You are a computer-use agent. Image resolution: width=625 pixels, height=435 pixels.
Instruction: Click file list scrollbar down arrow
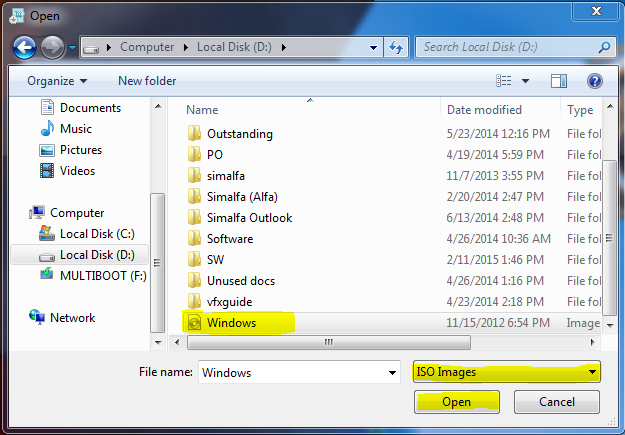tap(610, 325)
